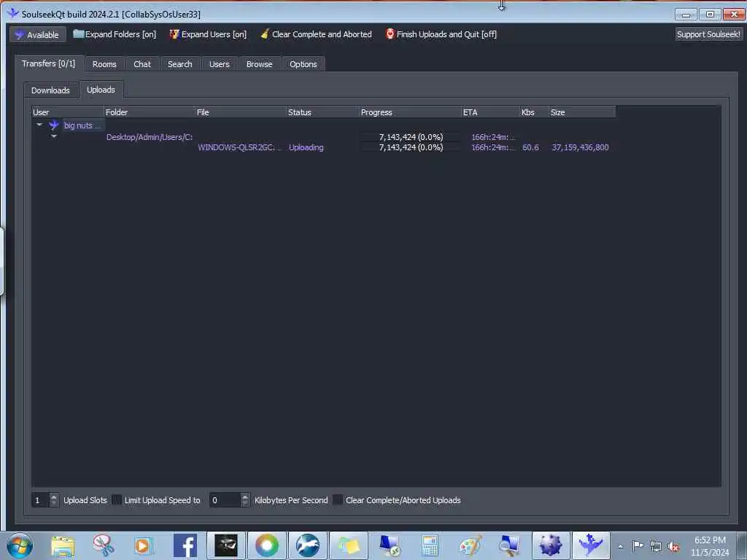
Task: Open the colorful ring taskbar icon
Action: [267, 545]
